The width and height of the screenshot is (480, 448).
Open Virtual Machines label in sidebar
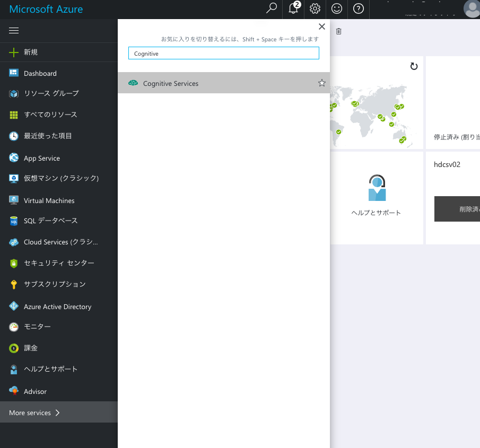(49, 201)
